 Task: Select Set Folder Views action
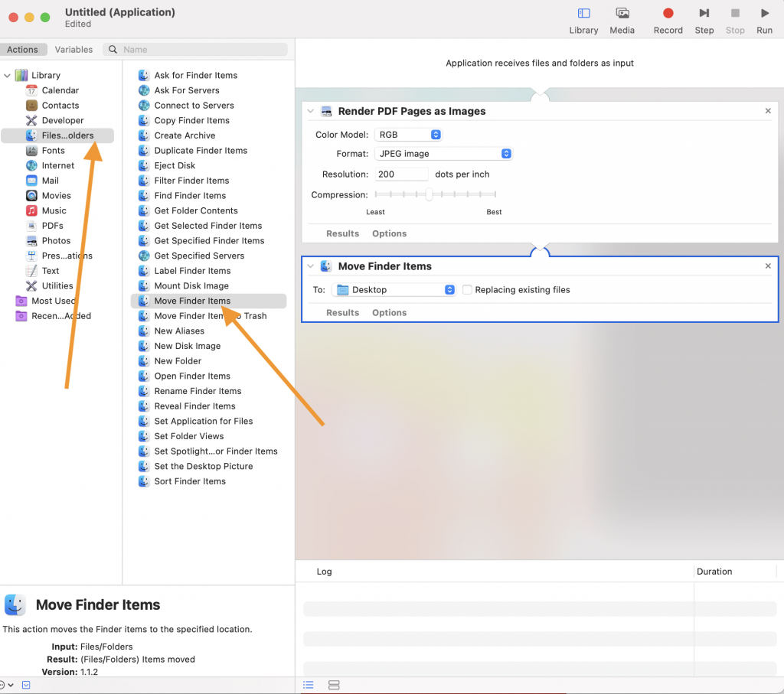[x=189, y=436]
